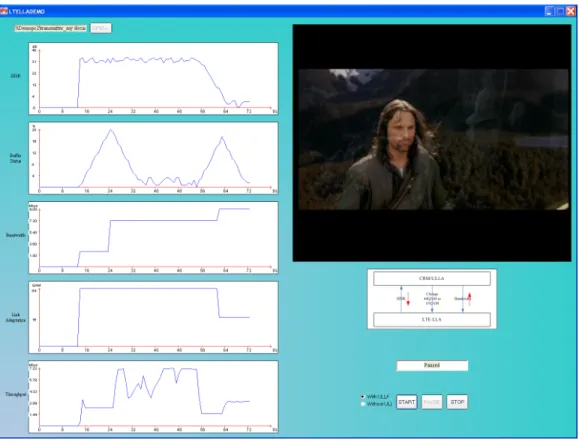Click the file path input field

50,28
